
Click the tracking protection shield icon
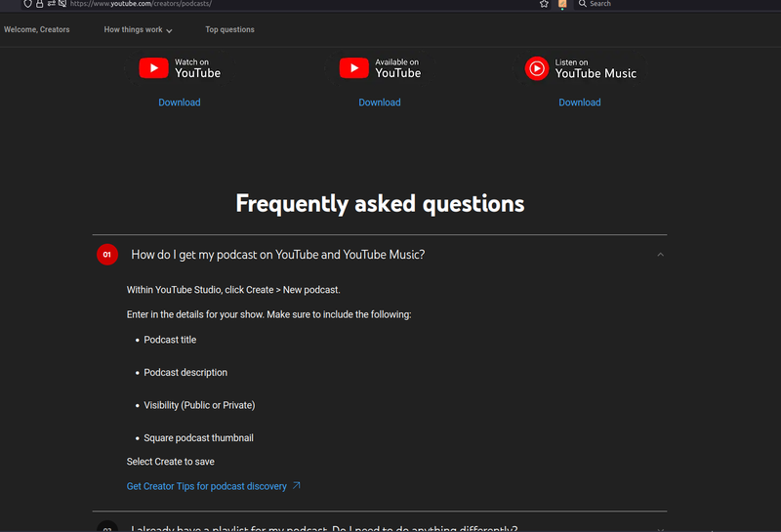coord(28,4)
